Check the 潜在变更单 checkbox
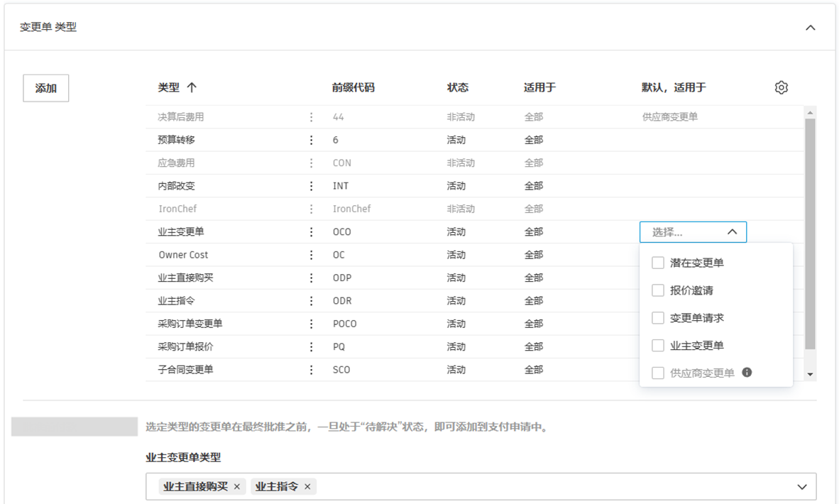839x504 pixels. 657,263
